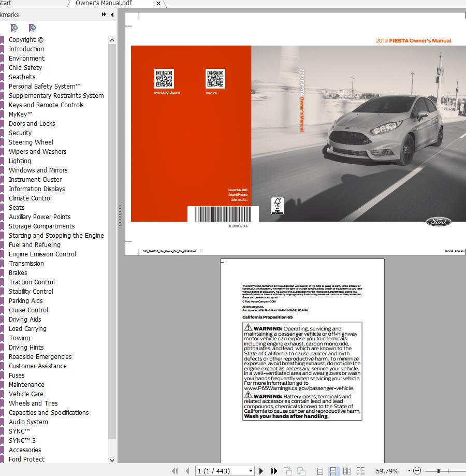This screenshot has height=476, width=466.
Task: Go to the Roadside Emergencies bookmark
Action: coord(40,357)
